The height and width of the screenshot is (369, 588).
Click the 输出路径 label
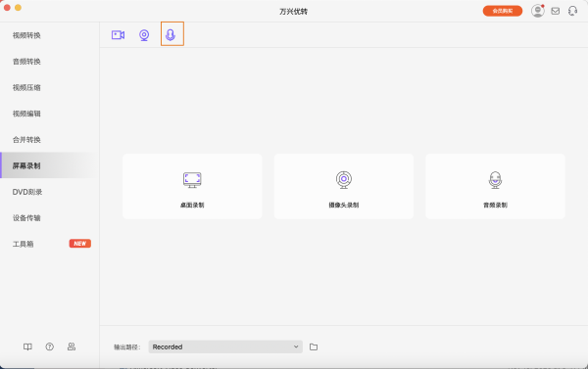coord(126,347)
